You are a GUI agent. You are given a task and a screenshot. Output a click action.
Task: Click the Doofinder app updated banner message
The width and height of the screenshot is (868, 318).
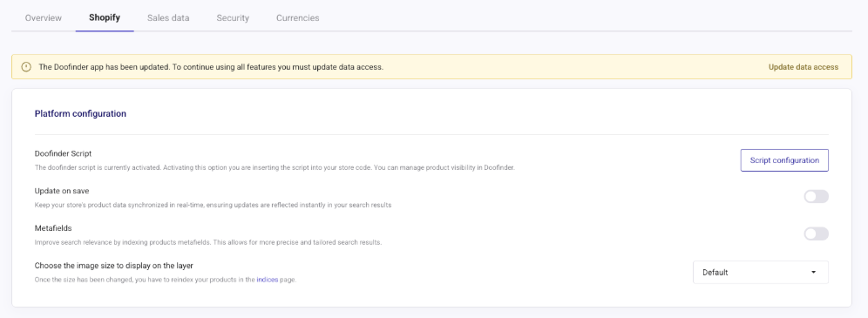(211, 67)
